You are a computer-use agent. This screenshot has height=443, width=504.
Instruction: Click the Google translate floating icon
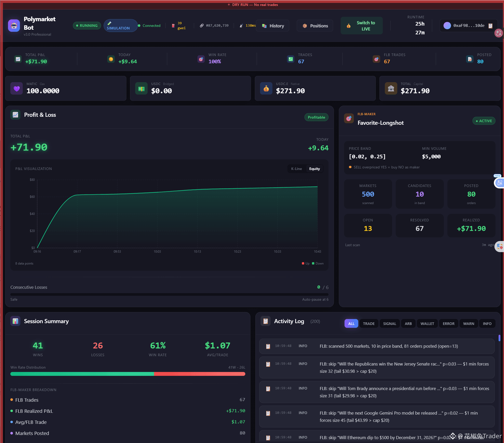[500, 246]
